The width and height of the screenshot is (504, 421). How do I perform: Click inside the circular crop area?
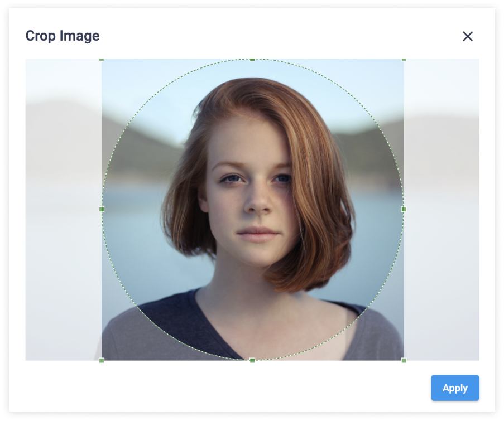click(252, 209)
